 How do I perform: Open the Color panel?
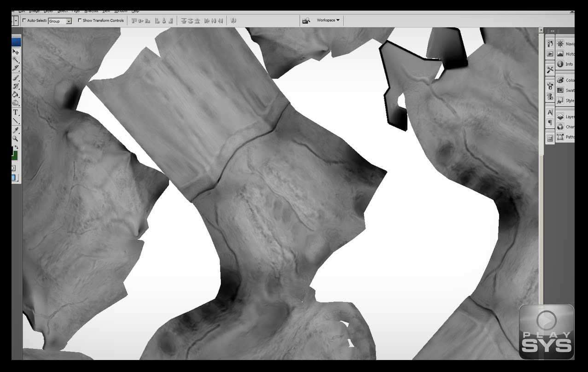click(x=565, y=80)
